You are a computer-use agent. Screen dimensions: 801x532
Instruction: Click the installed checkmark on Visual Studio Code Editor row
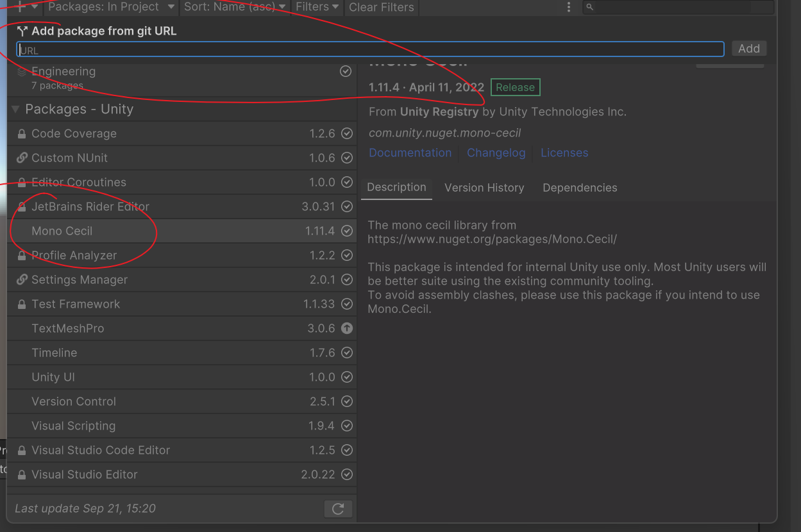[x=347, y=450]
